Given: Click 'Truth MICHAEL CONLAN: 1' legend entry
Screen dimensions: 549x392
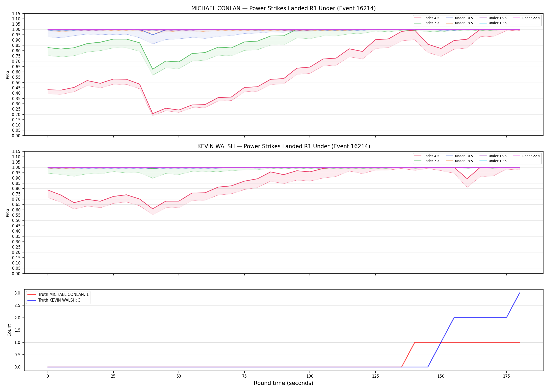Looking at the screenshot, I should pyautogui.click(x=58, y=295).
